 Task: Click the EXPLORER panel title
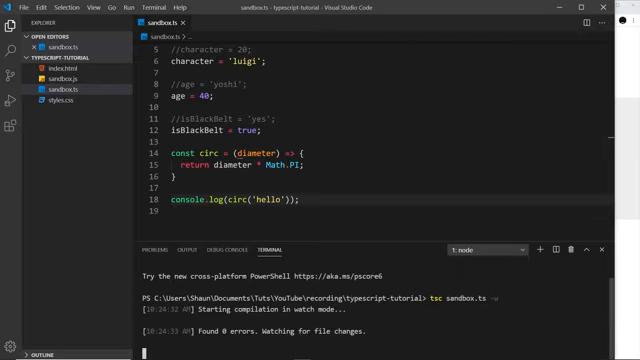tap(43, 23)
